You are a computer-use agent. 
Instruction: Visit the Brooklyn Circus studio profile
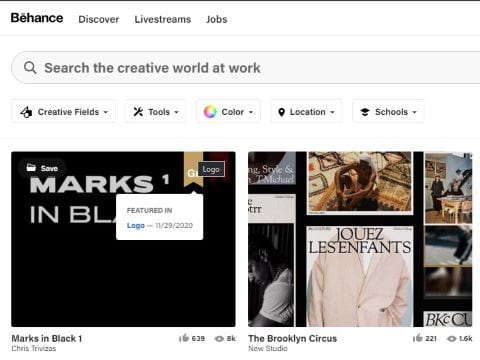point(268,349)
